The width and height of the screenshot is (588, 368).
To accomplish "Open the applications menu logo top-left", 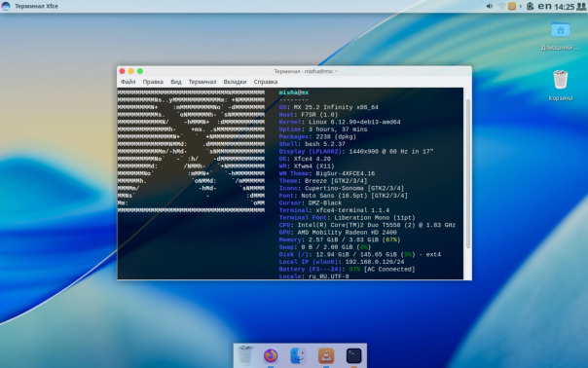I will (x=6, y=6).
